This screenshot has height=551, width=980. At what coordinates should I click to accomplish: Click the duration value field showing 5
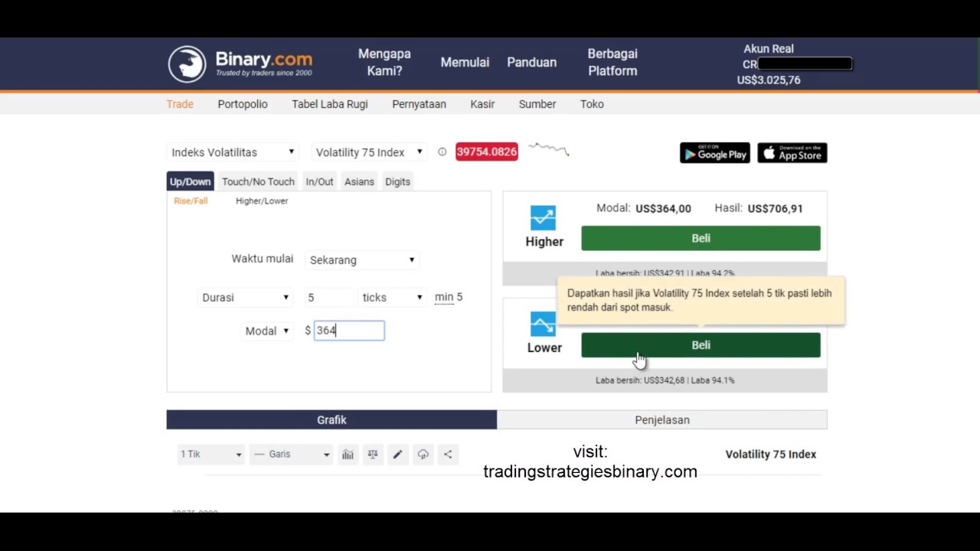pos(329,298)
